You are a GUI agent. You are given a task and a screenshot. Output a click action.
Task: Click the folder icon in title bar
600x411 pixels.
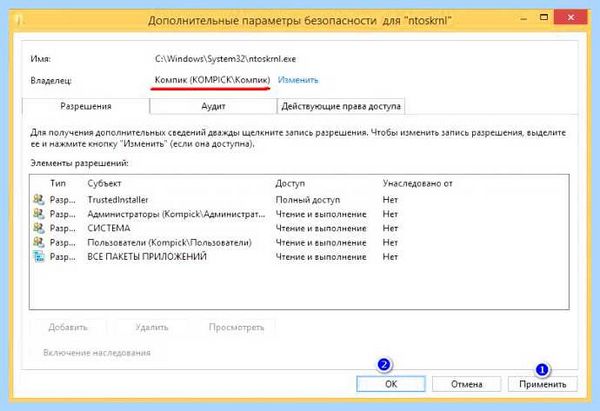18,20
